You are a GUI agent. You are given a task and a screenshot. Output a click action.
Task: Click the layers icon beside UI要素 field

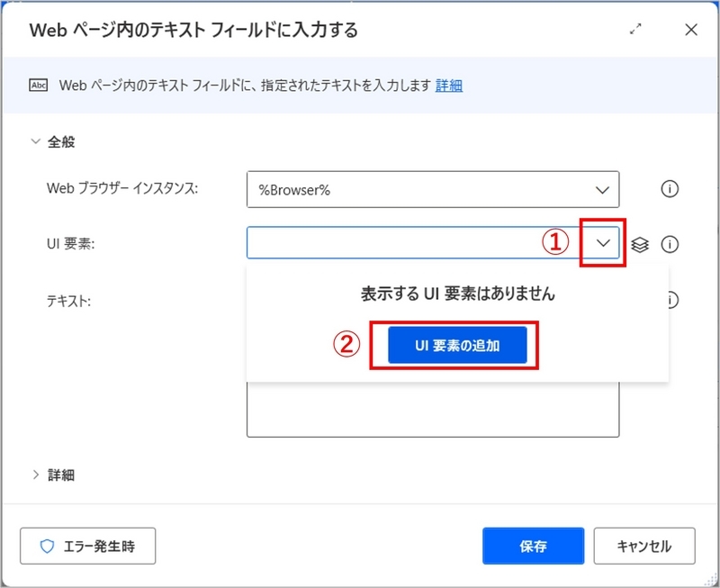point(640,243)
